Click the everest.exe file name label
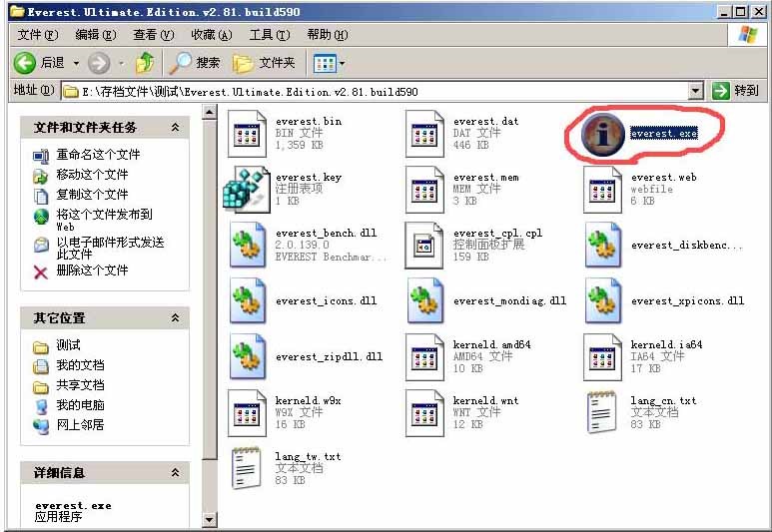 [664, 134]
